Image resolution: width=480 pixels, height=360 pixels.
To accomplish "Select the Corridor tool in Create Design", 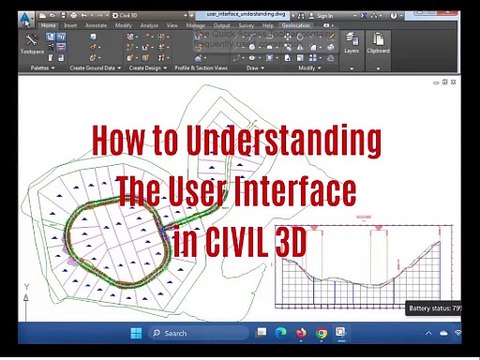I will (145, 58).
